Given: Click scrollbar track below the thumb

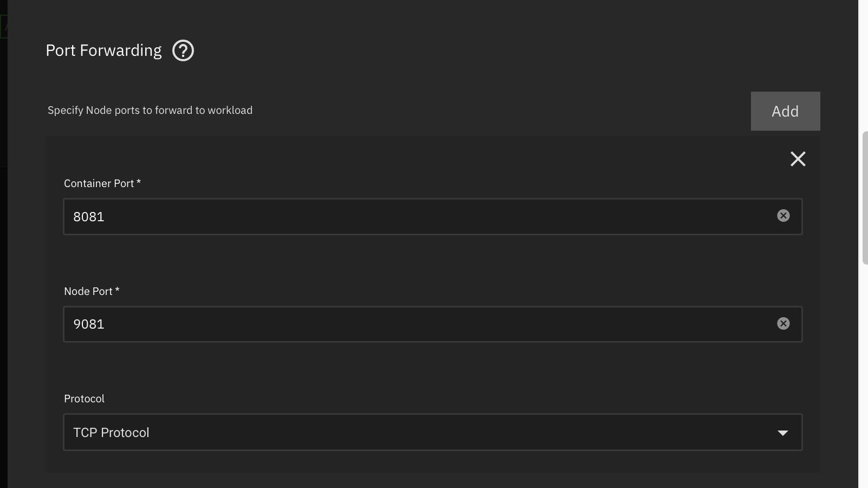Looking at the screenshot, I should click(x=865, y=374).
